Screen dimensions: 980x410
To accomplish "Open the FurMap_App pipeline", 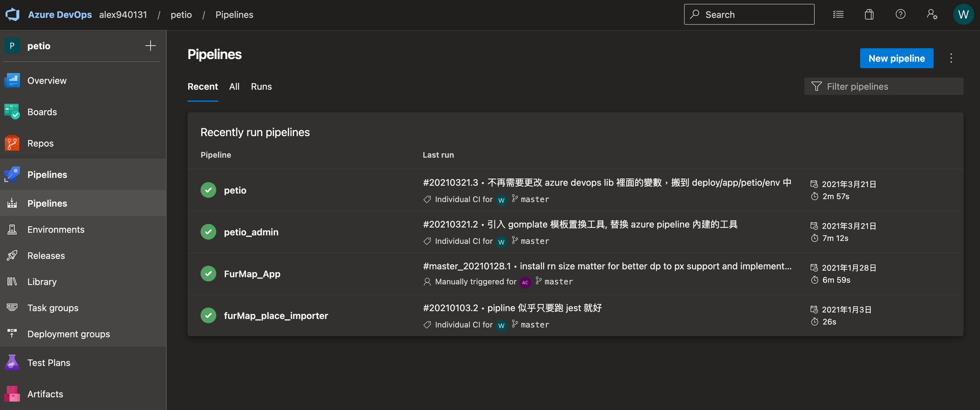I will pos(252,274).
